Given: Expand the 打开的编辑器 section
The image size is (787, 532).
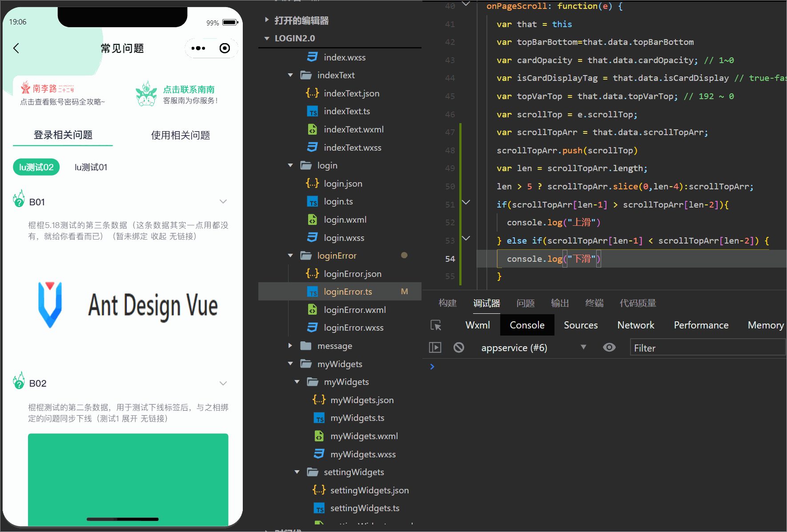Looking at the screenshot, I should (267, 20).
